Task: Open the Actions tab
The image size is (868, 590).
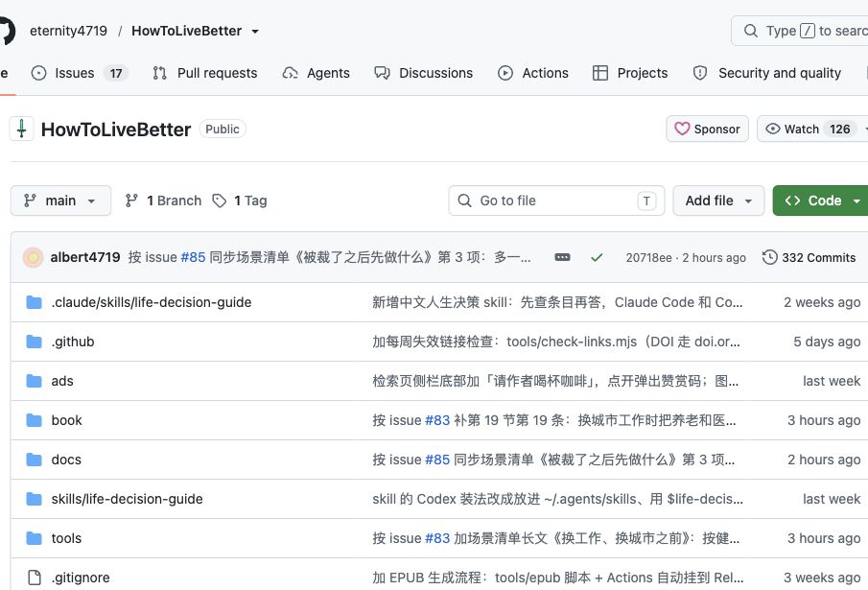Action: (x=533, y=73)
